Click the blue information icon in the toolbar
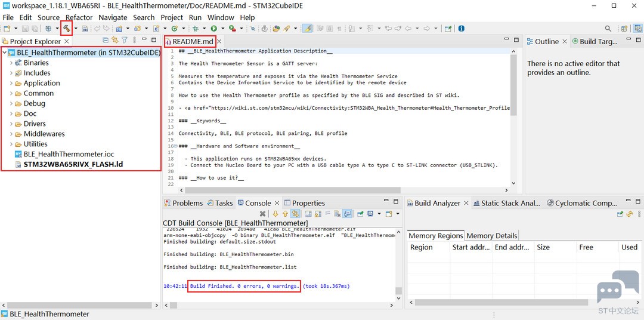 [461, 29]
